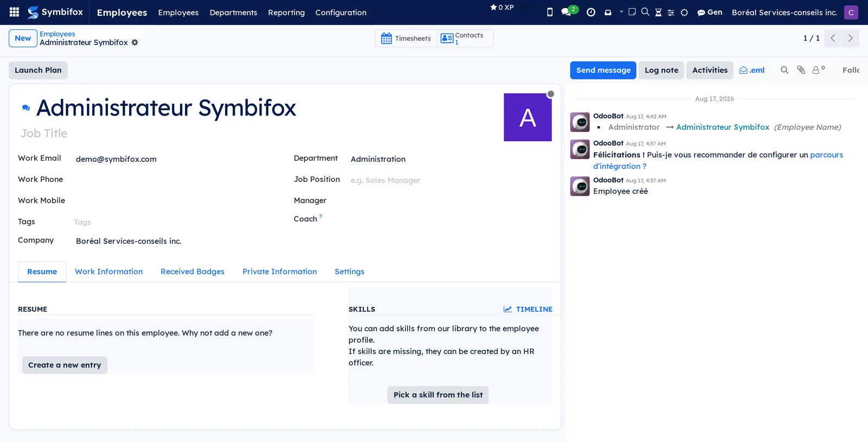Open the Contacts smart button
Viewport: 868px width, 442px height.
coord(465,38)
